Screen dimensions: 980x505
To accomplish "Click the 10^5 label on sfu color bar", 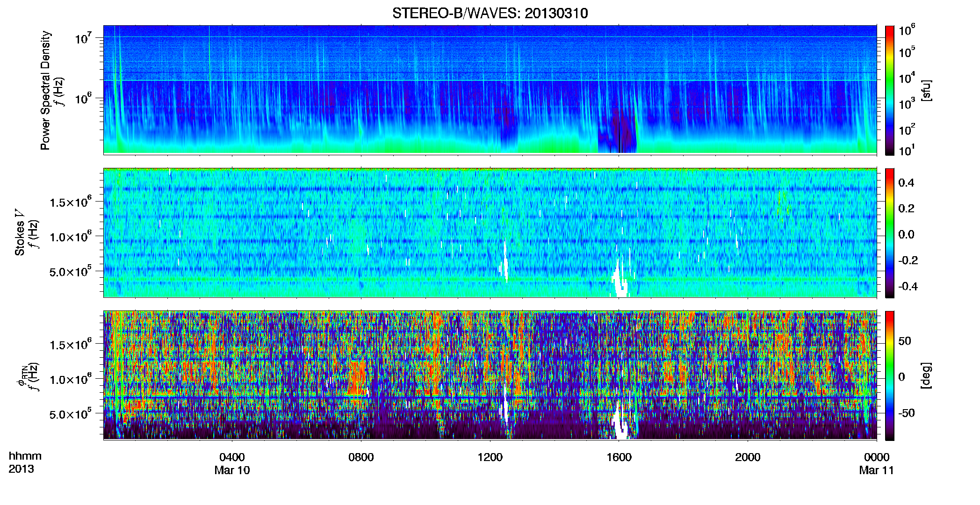I will click(x=907, y=52).
